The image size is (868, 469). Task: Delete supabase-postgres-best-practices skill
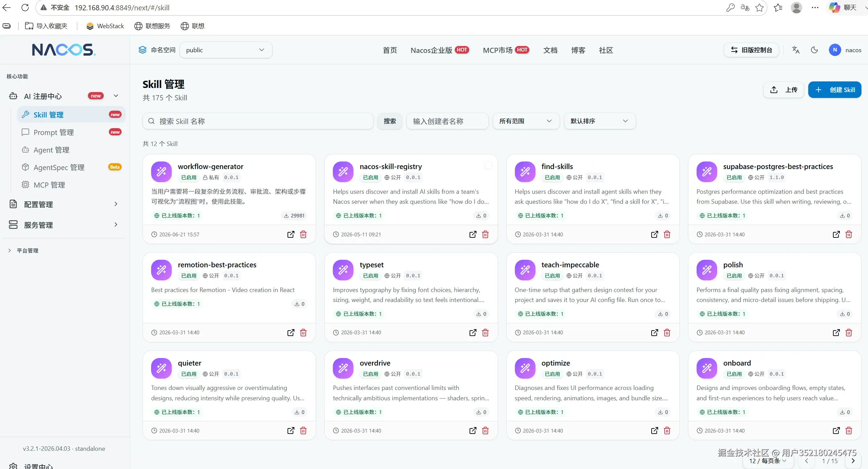click(849, 234)
